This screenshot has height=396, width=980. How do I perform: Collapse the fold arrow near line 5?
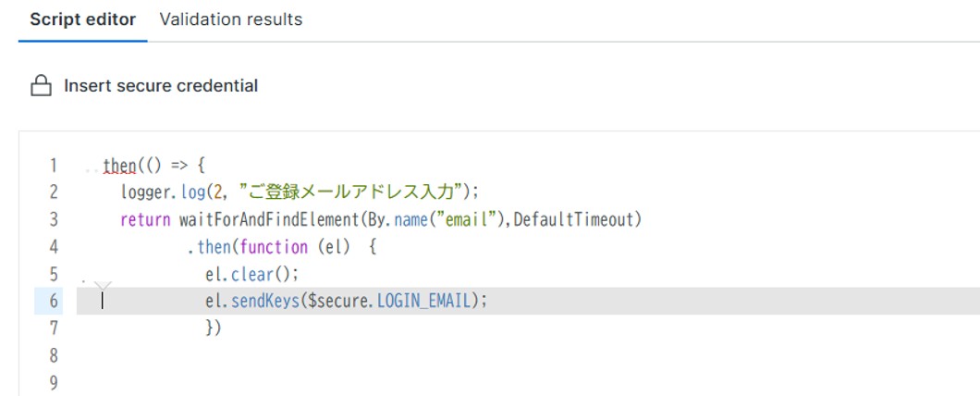(103, 285)
